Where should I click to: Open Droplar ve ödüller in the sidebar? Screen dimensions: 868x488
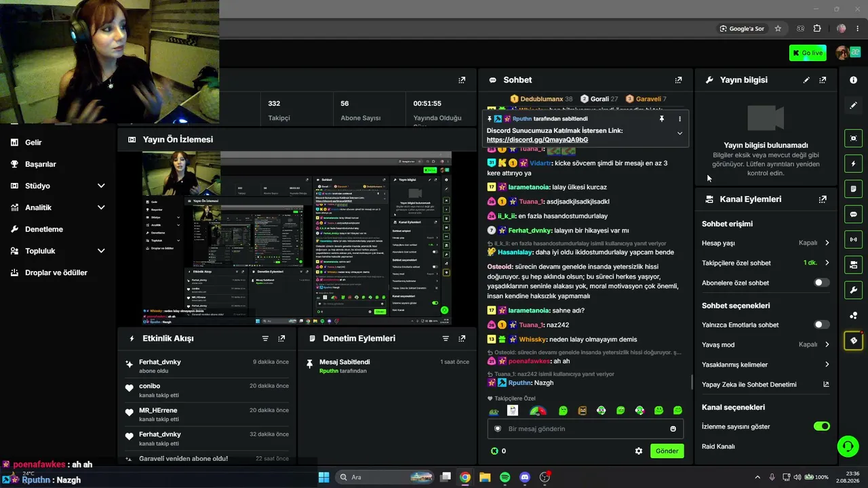click(x=56, y=272)
